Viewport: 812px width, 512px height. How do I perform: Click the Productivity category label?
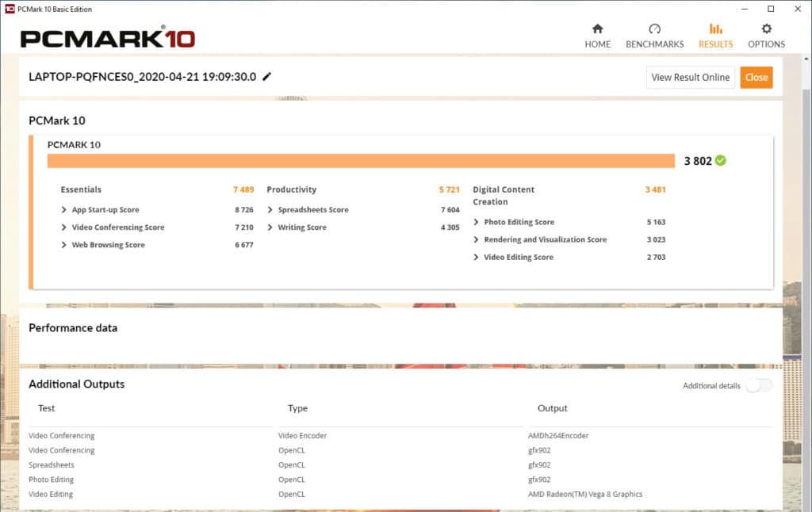(292, 189)
